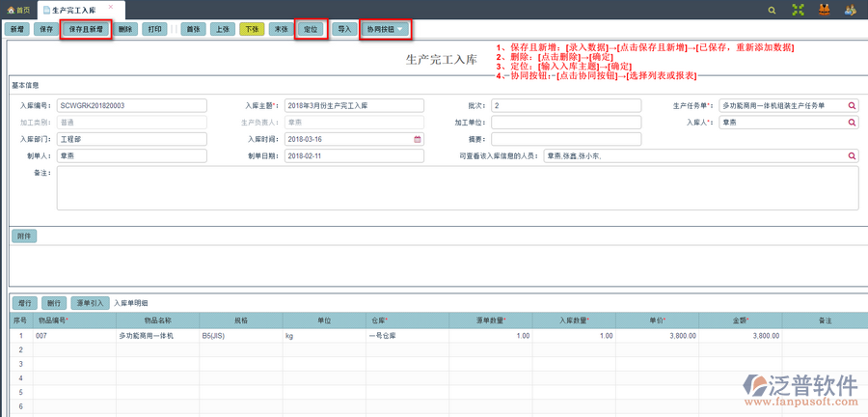Screen dimensions: 868x417
Task: Expand the 协同按钮 dropdown
Action: coord(385,29)
